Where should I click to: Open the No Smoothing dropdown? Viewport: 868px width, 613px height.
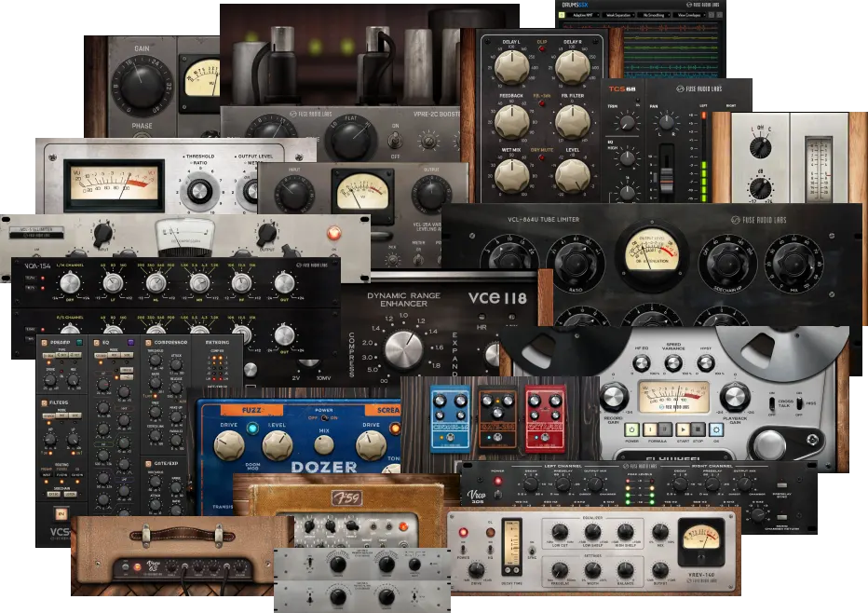pos(657,15)
